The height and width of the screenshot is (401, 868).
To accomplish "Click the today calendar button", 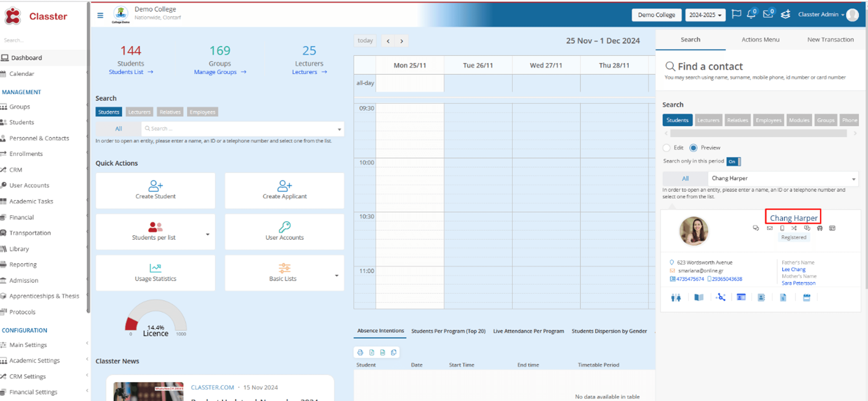I will (365, 40).
